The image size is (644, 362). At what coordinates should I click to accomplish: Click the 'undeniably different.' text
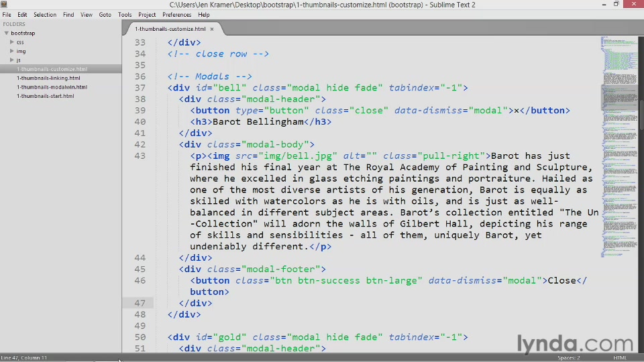tap(250, 247)
